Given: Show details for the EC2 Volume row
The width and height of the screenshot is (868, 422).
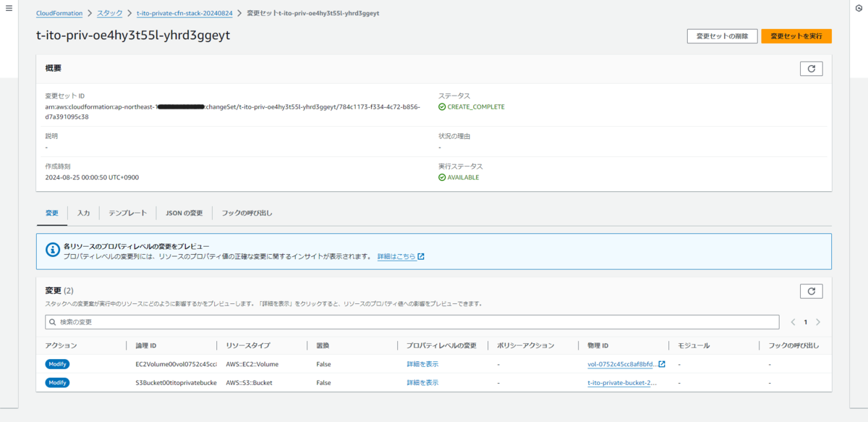Looking at the screenshot, I should pyautogui.click(x=422, y=364).
